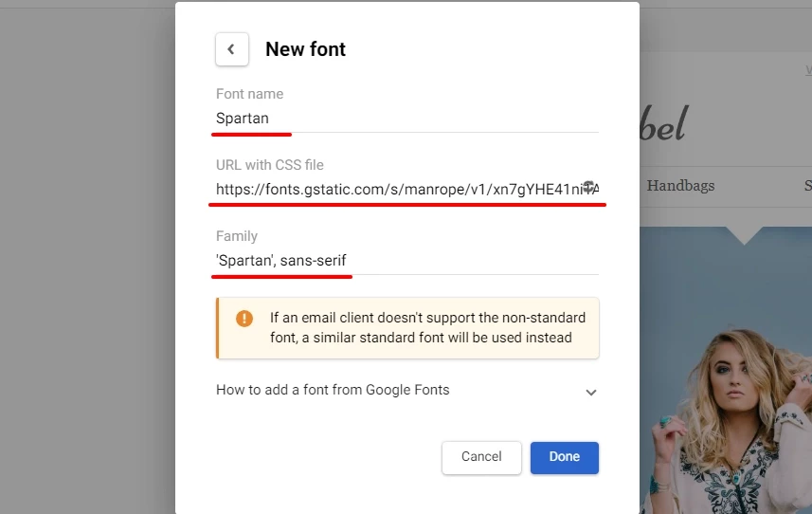Image resolution: width=812 pixels, height=514 pixels.
Task: Confirm the font with Done button
Action: [x=565, y=457]
